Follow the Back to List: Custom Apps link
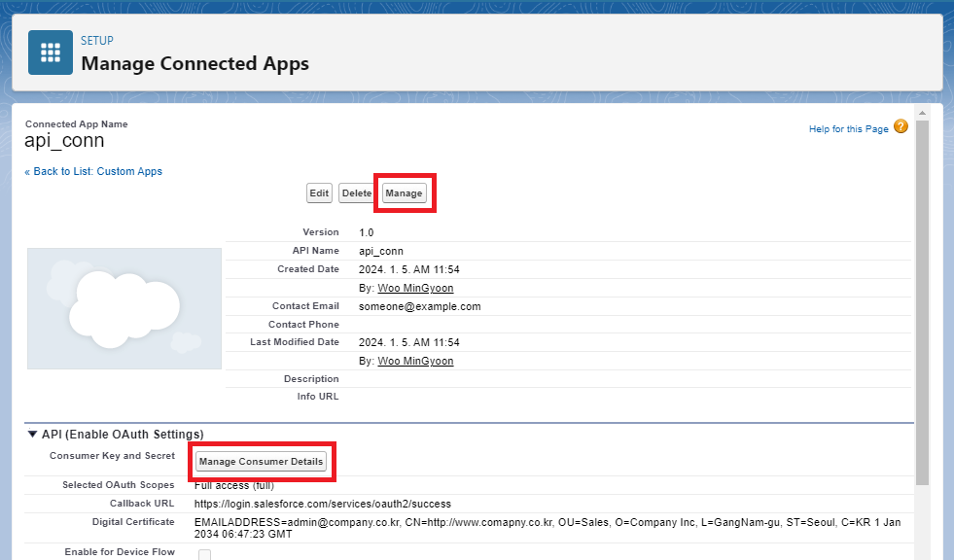This screenshot has width=954, height=560. pyautogui.click(x=93, y=171)
